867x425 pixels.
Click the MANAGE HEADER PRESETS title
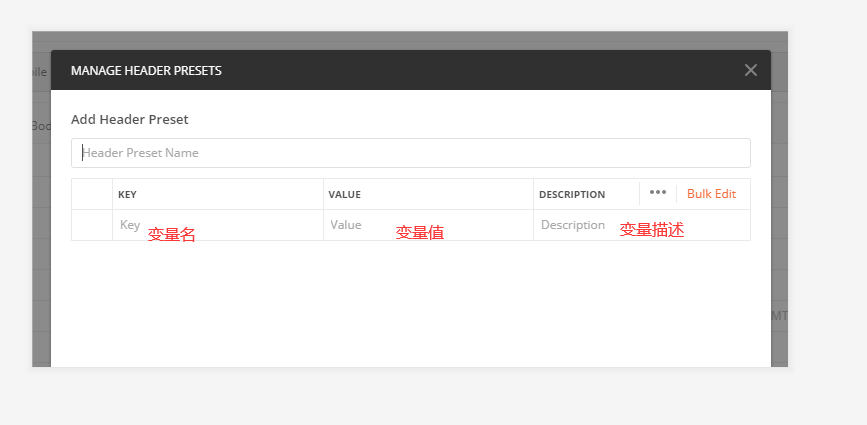click(147, 71)
